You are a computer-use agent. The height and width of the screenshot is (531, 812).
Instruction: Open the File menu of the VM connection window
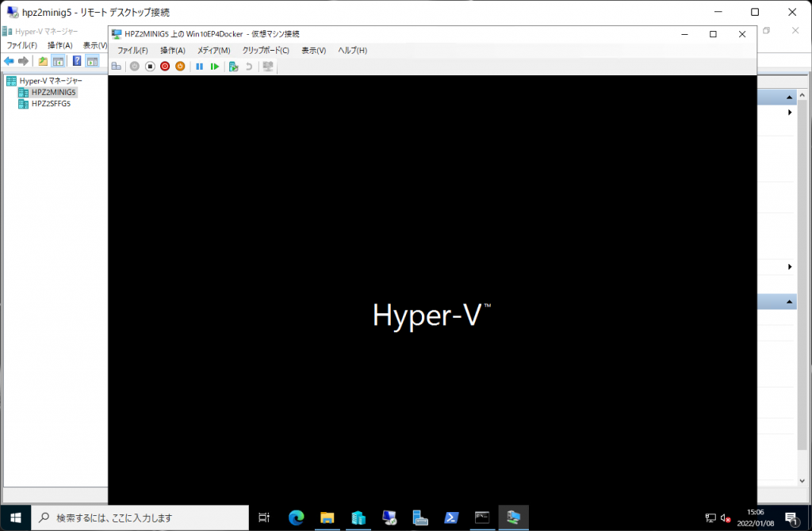(132, 50)
